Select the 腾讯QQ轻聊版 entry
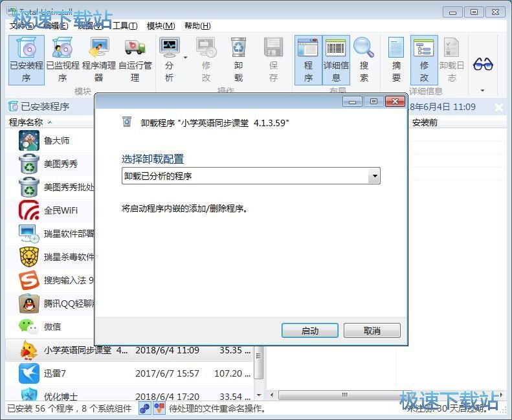Image resolution: width=512 pixels, height=420 pixels. point(69,304)
